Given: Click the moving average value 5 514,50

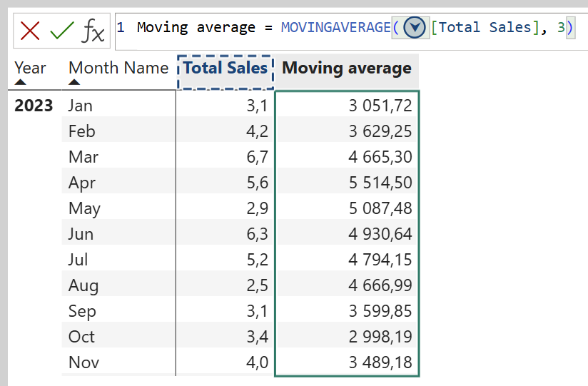Looking at the screenshot, I should pyautogui.click(x=380, y=183).
